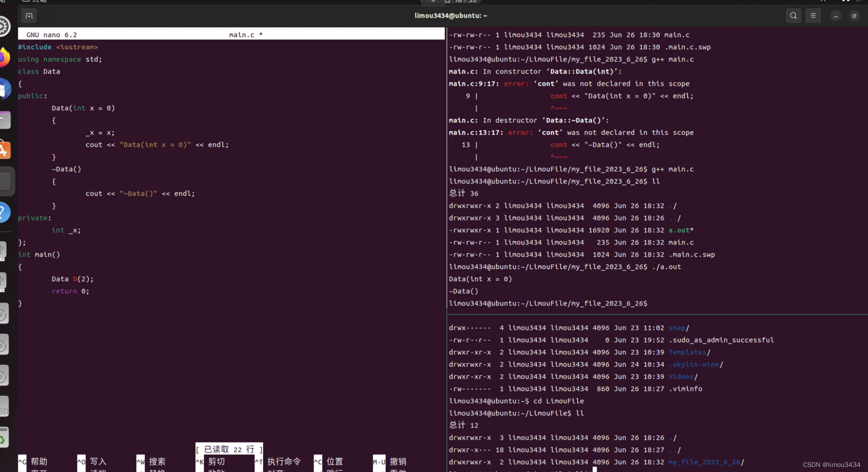This screenshot has height=472, width=868.
Task: Click the .viminfo file entry
Action: pyautogui.click(x=685, y=389)
